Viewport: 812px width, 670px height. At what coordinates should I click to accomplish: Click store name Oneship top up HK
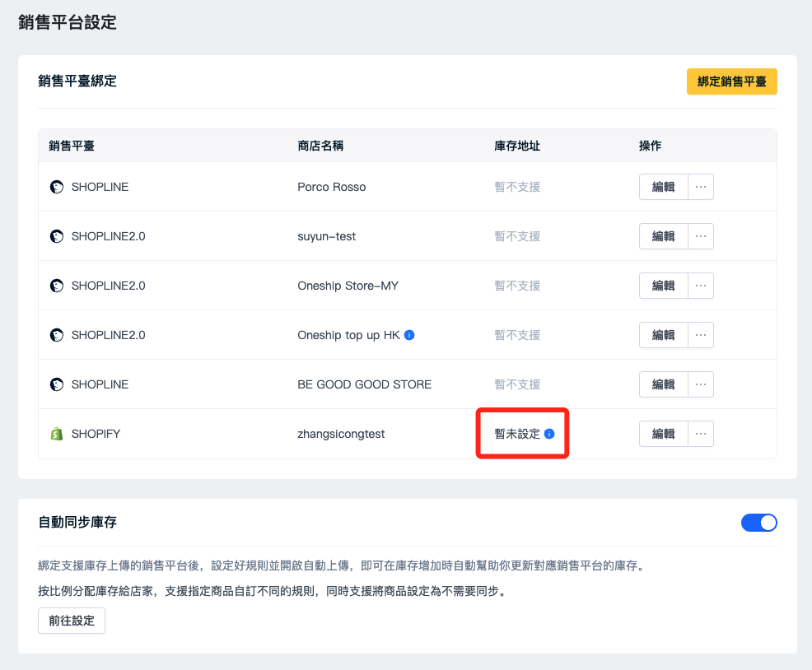[x=348, y=335]
